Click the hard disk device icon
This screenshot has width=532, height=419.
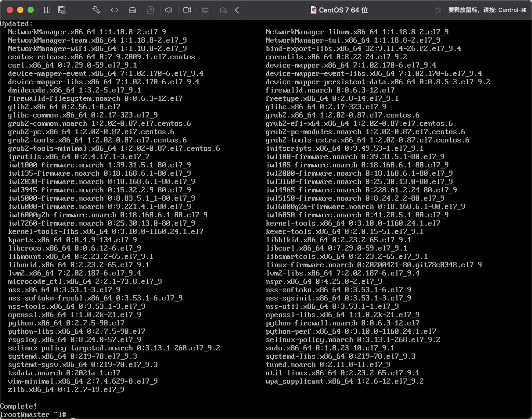[132, 10]
